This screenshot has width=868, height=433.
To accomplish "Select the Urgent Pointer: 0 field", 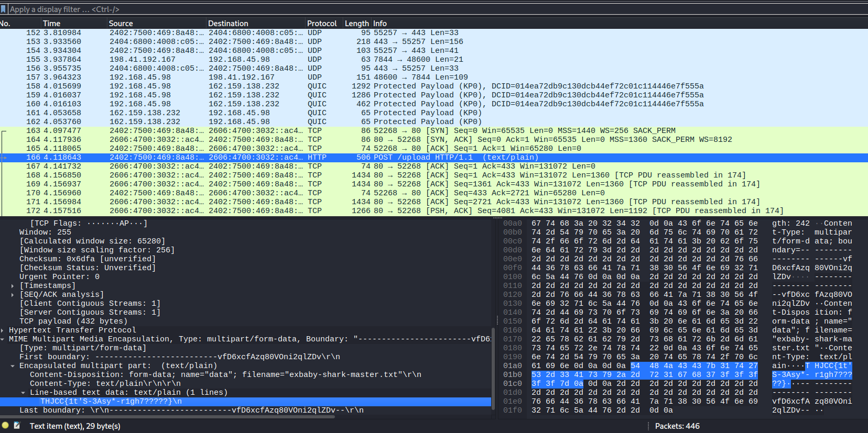I will 59,277.
